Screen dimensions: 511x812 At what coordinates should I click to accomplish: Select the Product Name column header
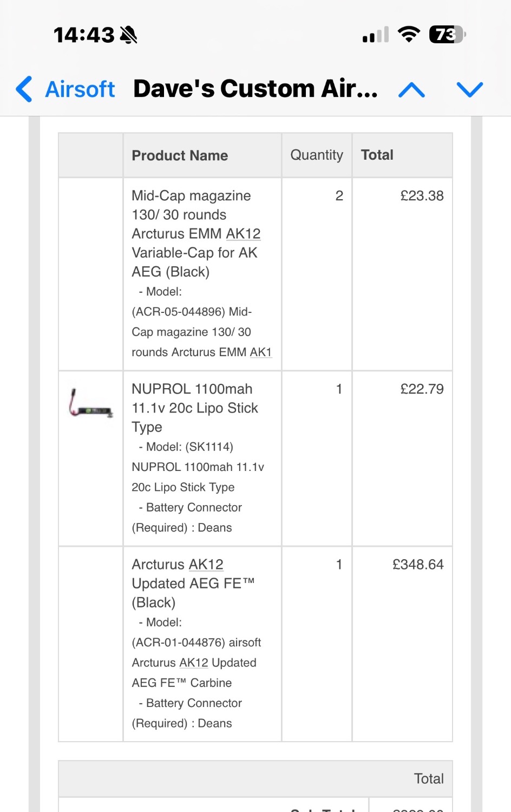tap(180, 156)
